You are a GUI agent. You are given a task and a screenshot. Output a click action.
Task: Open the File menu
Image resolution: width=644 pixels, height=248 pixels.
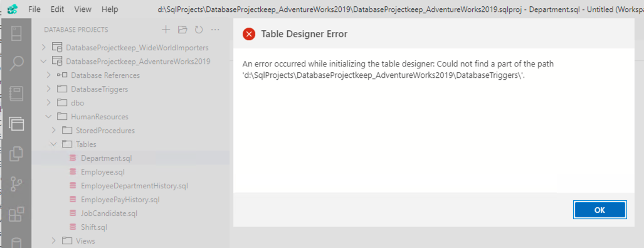point(34,9)
